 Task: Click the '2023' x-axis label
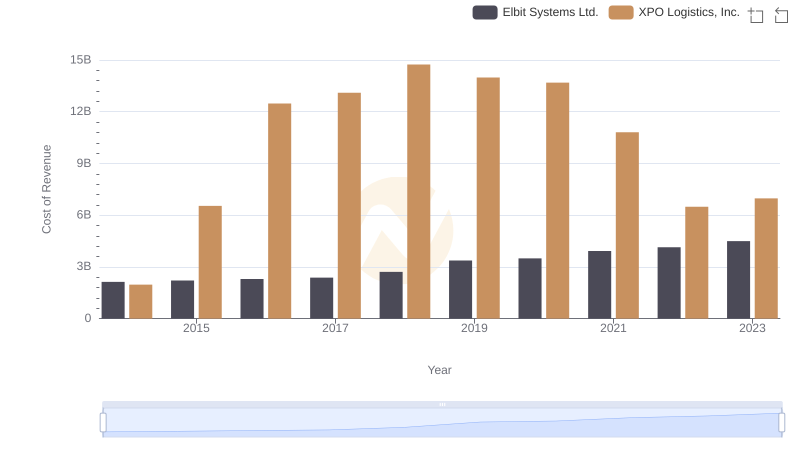point(753,328)
